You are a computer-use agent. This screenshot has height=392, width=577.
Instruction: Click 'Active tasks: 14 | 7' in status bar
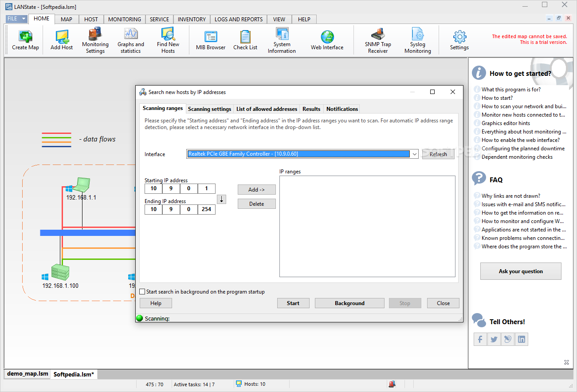coord(194,384)
